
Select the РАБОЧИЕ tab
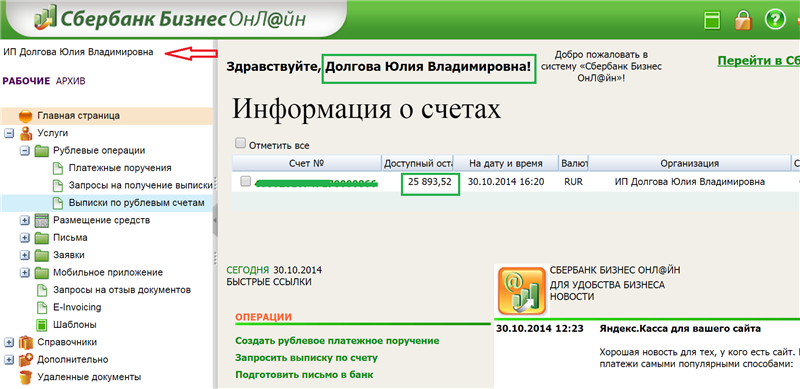pos(27,81)
